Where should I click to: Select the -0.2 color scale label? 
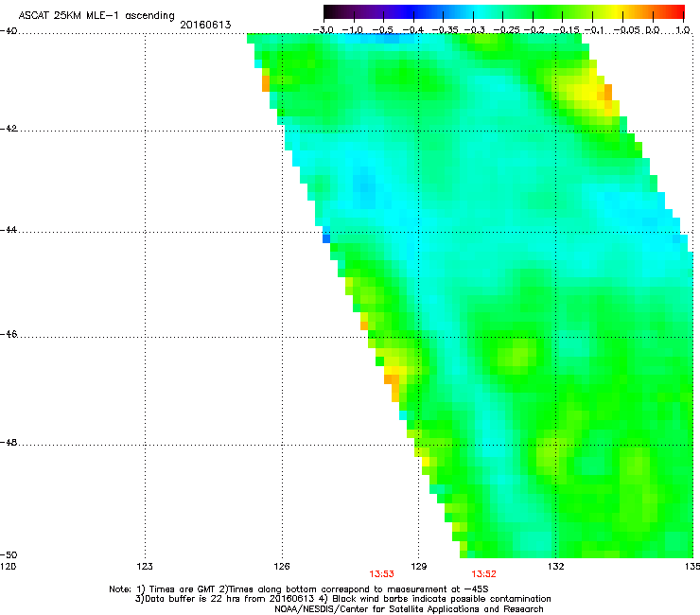(x=534, y=30)
